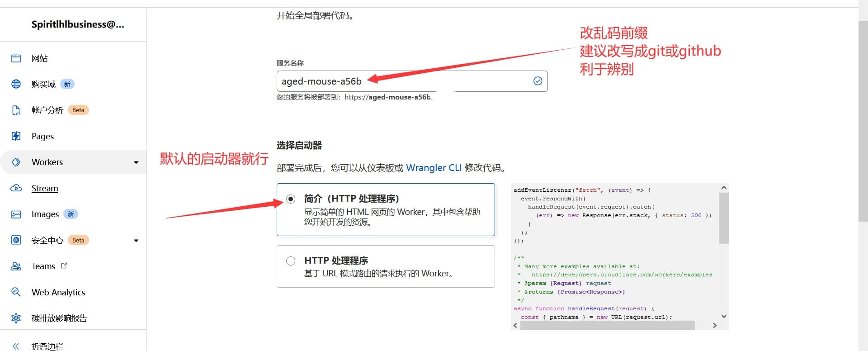This screenshot has height=351, width=868.
Task: Click the Web Analytics magnifier icon
Action: point(16,292)
